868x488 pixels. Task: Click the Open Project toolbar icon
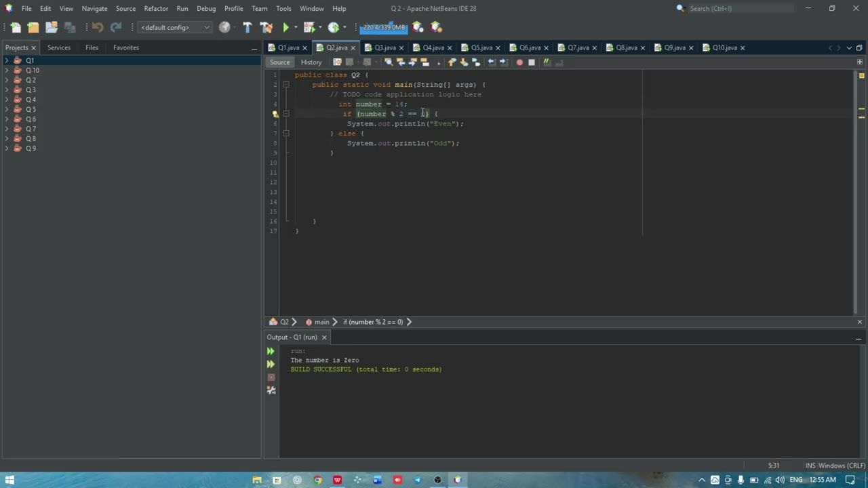point(52,27)
